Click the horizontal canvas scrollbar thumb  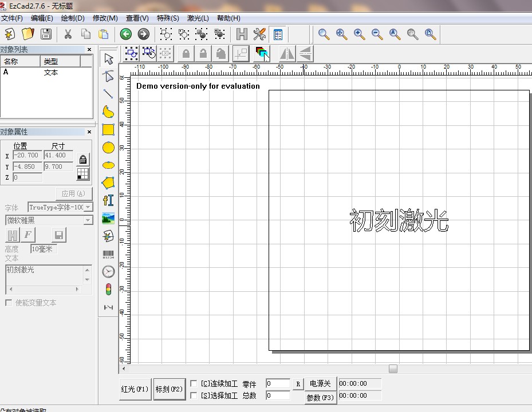[x=393, y=369]
